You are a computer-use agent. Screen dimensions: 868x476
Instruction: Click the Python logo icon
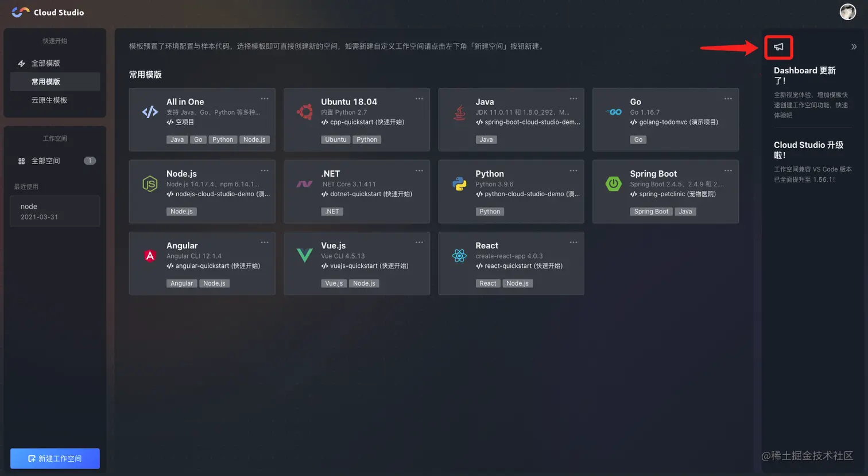click(459, 184)
